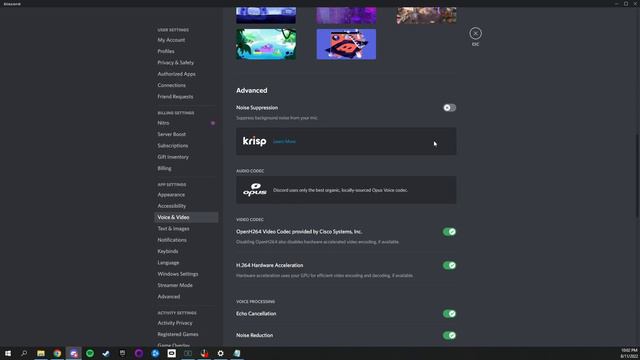Disable OpenH264 Video Codec toggle

(x=449, y=232)
